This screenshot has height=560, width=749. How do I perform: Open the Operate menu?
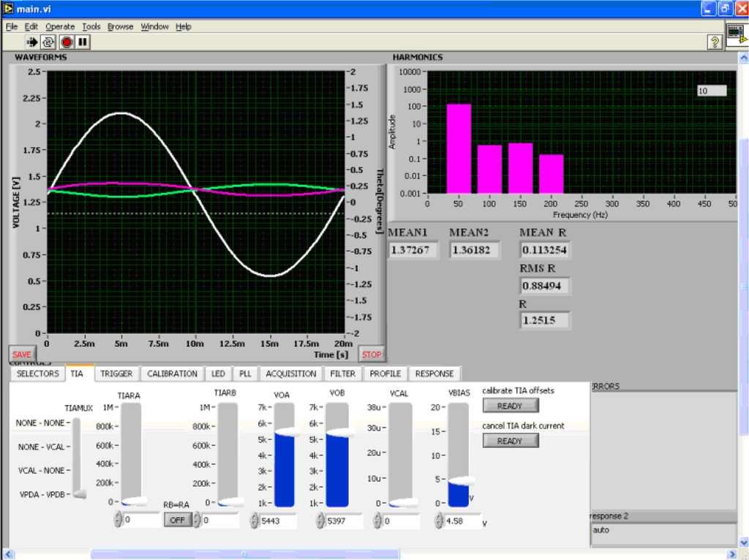point(60,26)
